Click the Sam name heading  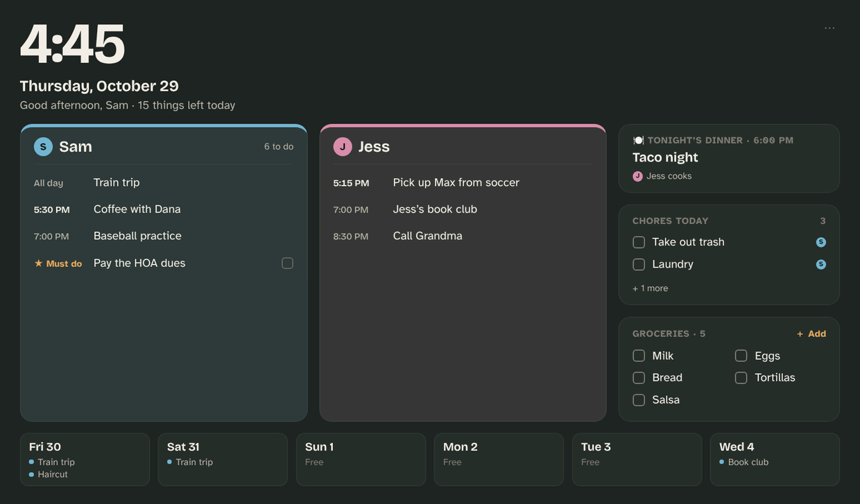(76, 146)
